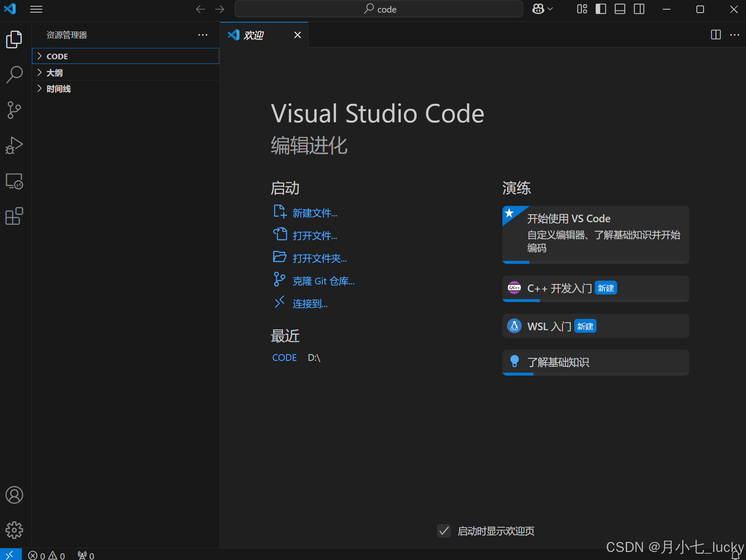Screen dimensions: 746x560
Task: Open the Accounts menu icon
Action: [14, 495]
